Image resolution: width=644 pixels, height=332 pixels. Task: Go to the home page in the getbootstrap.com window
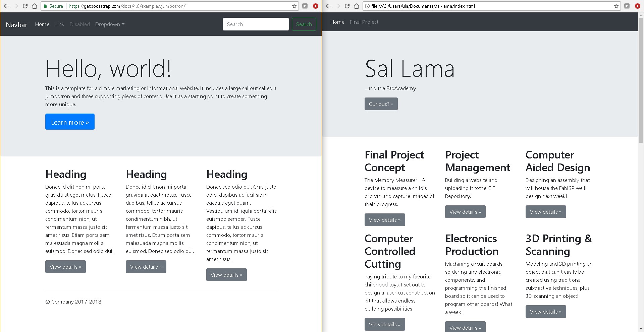(x=35, y=6)
